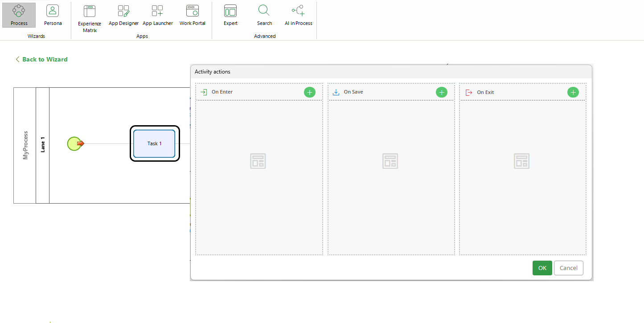Select the Lane 1 header
This screenshot has height=323, width=644.
(x=42, y=145)
